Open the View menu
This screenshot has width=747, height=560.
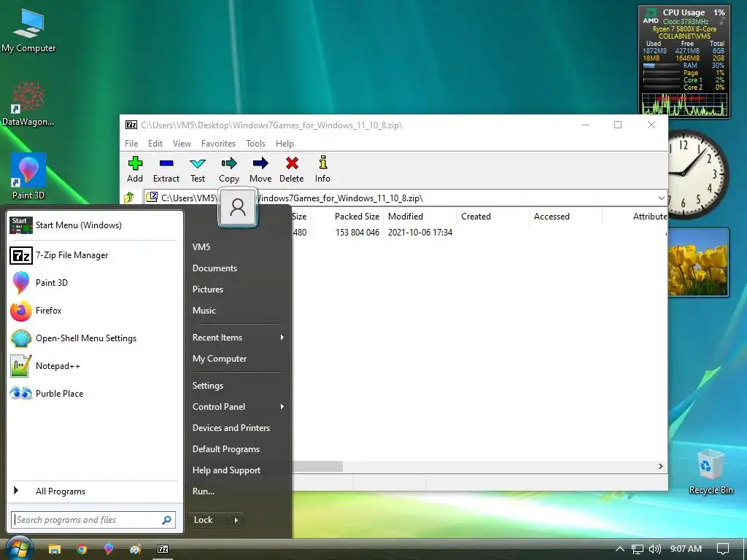[182, 144]
